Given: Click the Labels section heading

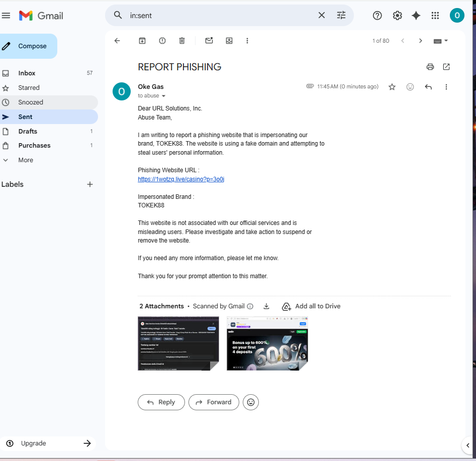Looking at the screenshot, I should pos(13,184).
